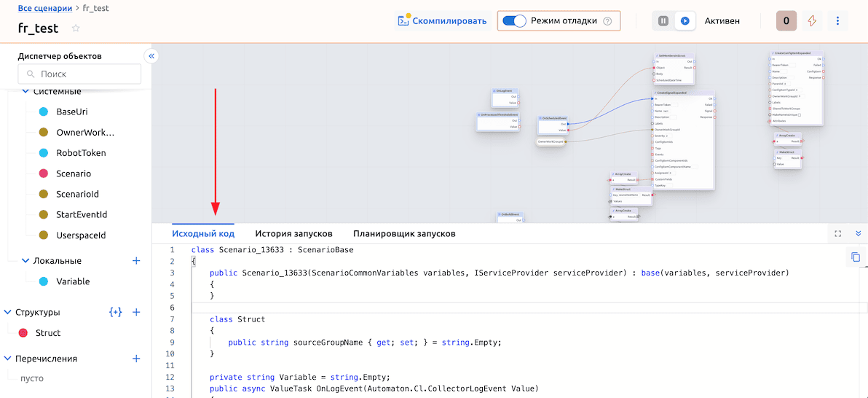Open the three-dot more options menu
Viewport: 868px width, 398px height.
pyautogui.click(x=837, y=21)
